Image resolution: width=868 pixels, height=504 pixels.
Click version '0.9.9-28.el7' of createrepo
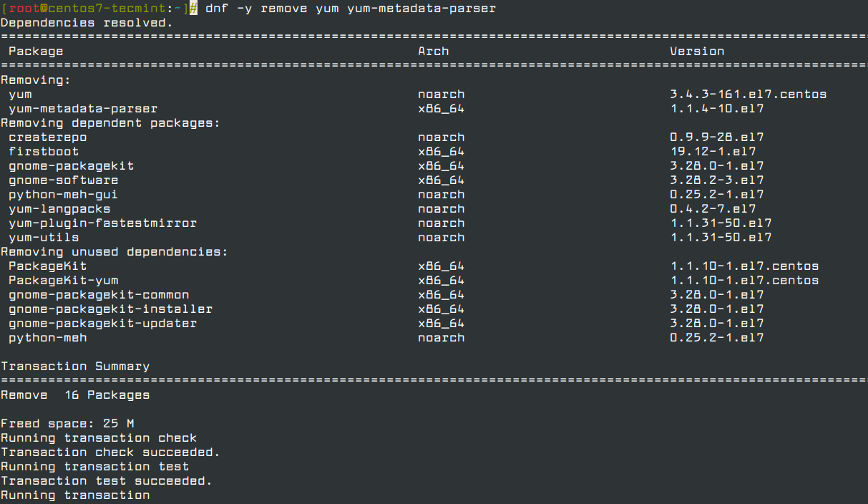tap(717, 137)
